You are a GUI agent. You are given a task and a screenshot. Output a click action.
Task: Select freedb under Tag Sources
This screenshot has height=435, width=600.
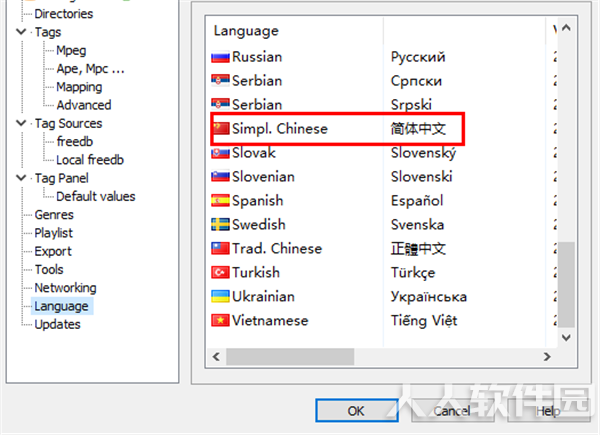75,142
